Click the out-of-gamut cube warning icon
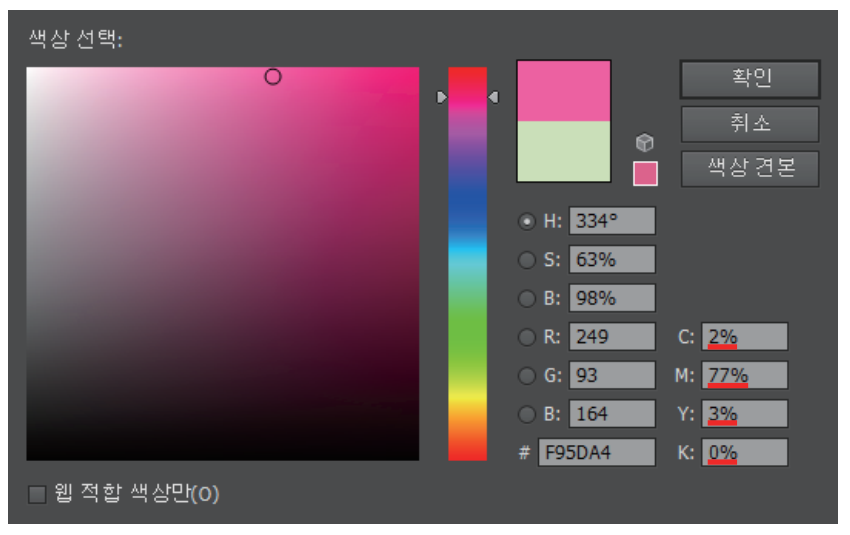This screenshot has width=850, height=535. pyautogui.click(x=645, y=143)
